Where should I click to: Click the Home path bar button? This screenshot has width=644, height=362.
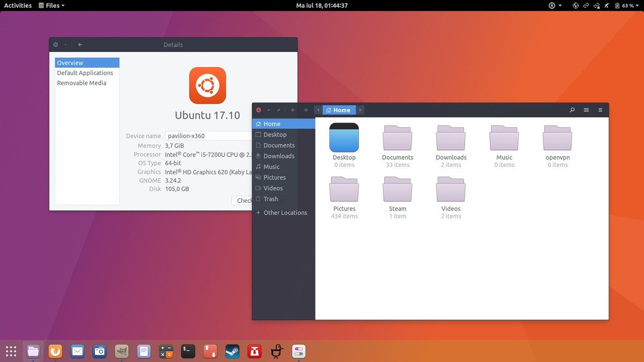point(338,110)
